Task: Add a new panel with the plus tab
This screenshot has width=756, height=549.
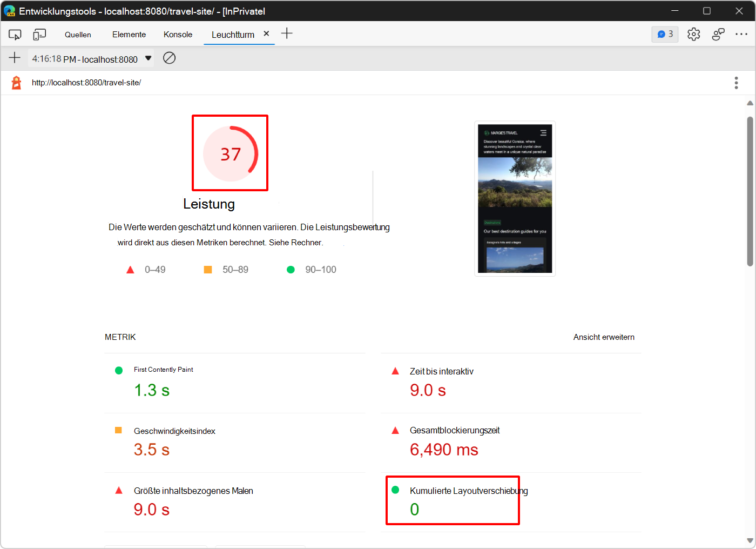Action: pos(287,33)
